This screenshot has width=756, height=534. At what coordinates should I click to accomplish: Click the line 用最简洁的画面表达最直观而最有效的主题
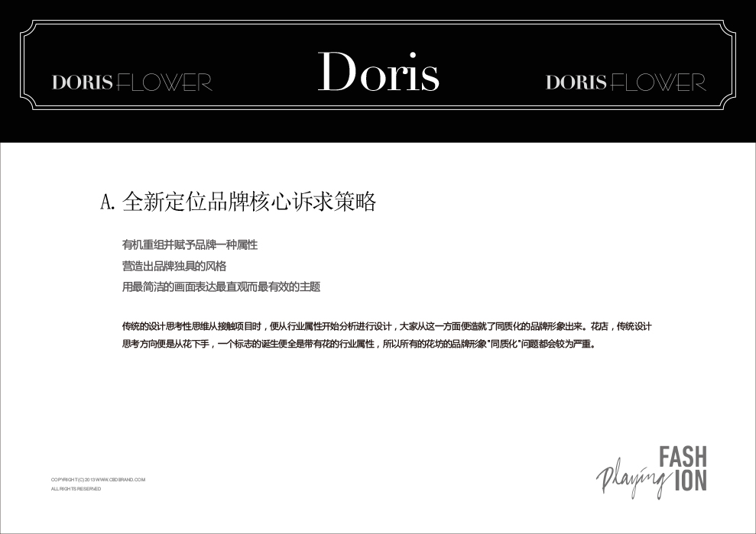[222, 287]
